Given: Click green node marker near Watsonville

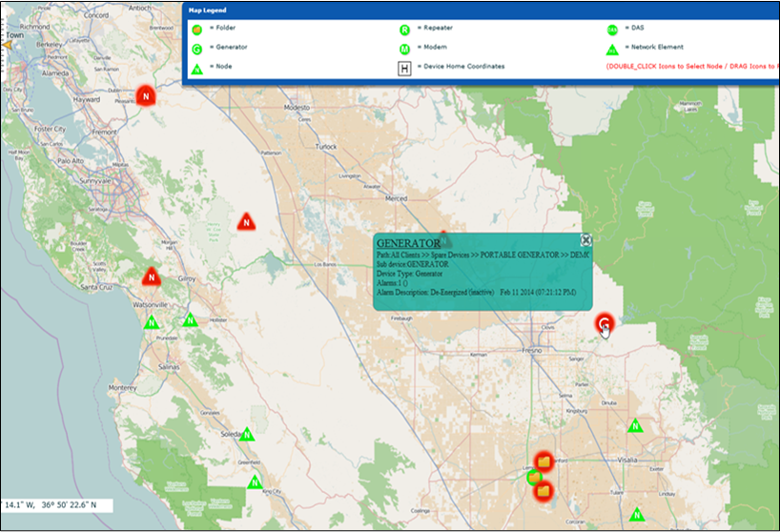Looking at the screenshot, I should click(151, 322).
